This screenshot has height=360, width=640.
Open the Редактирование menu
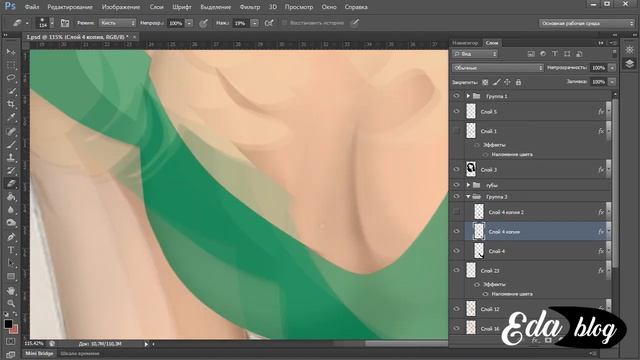[70, 7]
